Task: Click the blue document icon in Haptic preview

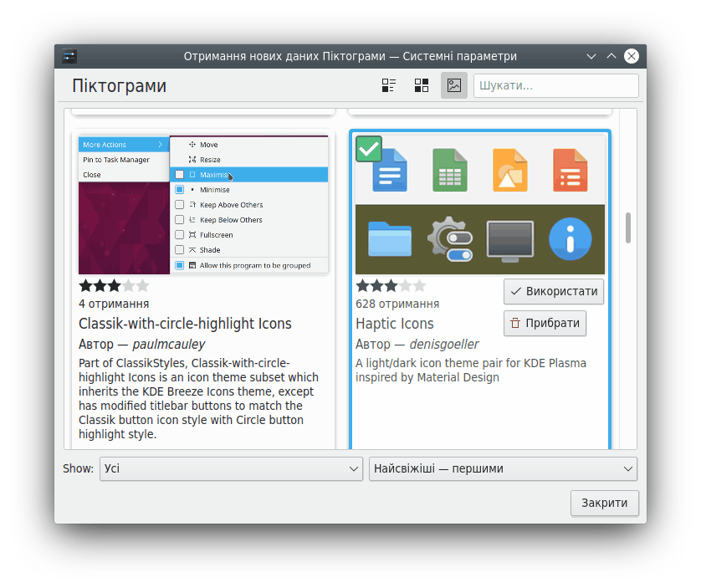Action: coord(389,170)
